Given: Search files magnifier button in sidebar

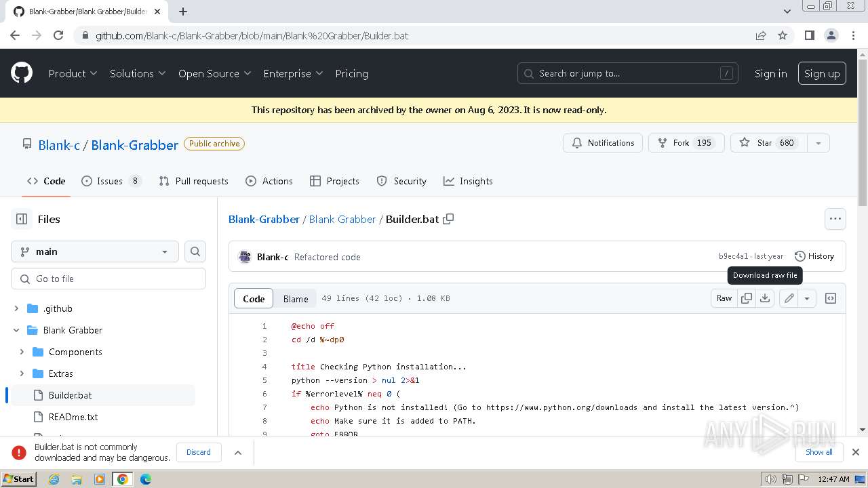Looking at the screenshot, I should (x=195, y=251).
